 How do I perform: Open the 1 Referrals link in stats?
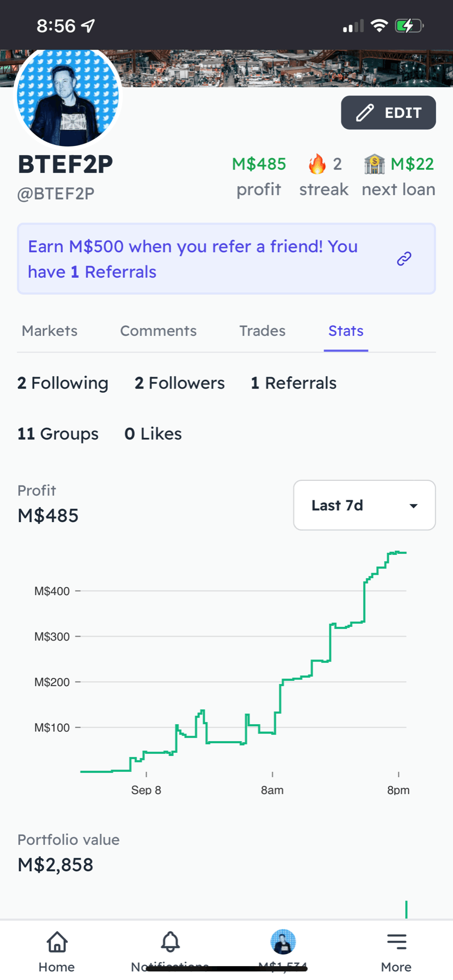294,383
